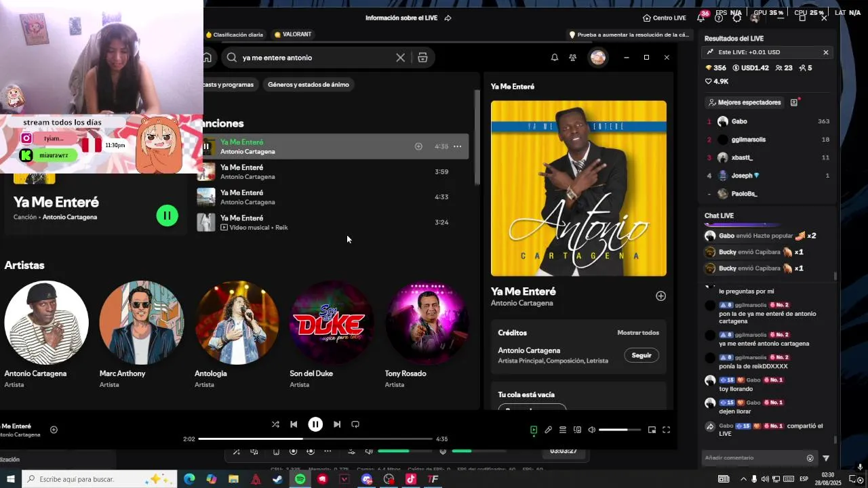Viewport: 868px width, 488px height.
Task: Dismiss the Este LIVE earnings banner
Action: point(826,52)
